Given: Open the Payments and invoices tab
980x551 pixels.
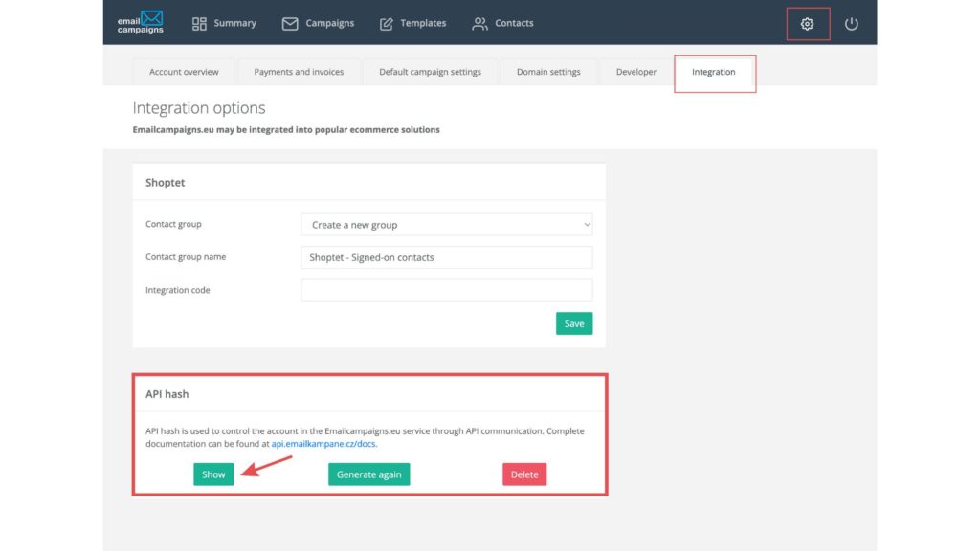Looking at the screenshot, I should click(299, 72).
